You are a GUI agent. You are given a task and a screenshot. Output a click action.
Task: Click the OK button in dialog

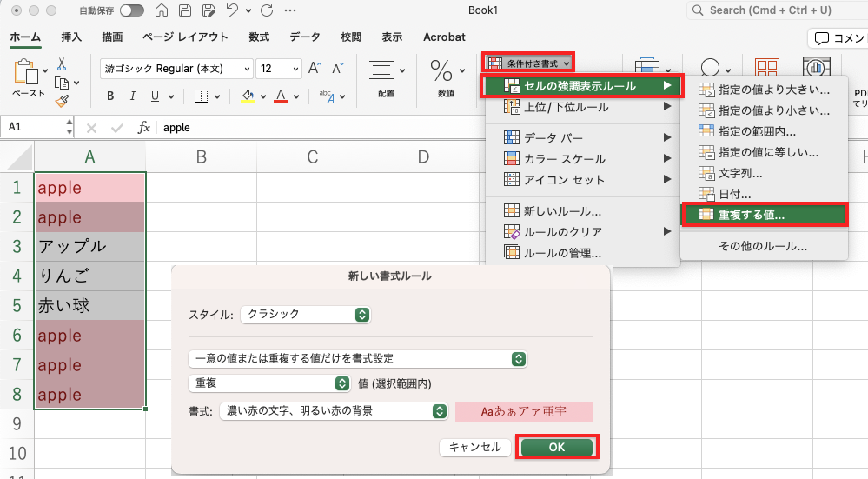tap(556, 447)
